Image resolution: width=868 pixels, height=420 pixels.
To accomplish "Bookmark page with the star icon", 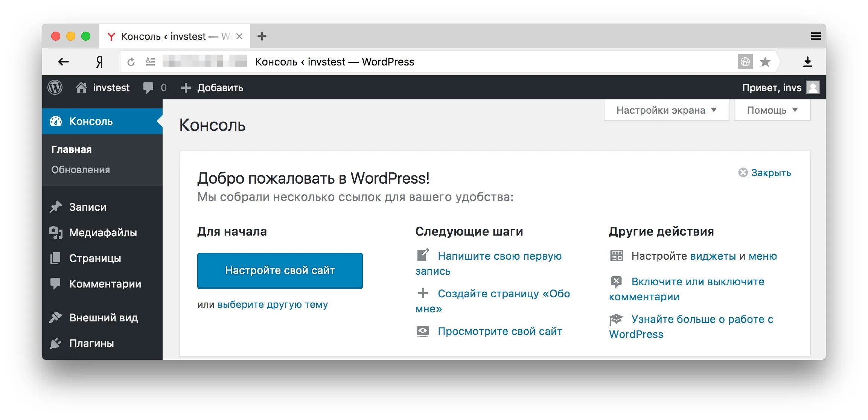I will click(765, 62).
